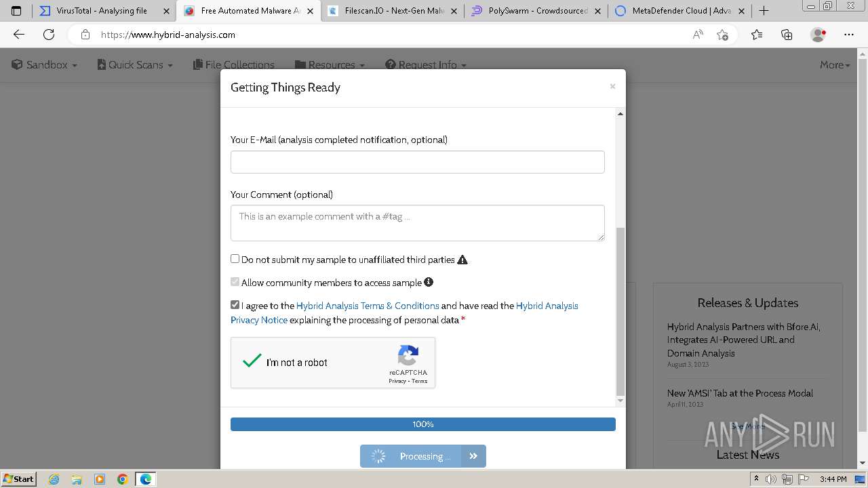
Task: Open Google Chrome from taskbar
Action: (123, 479)
